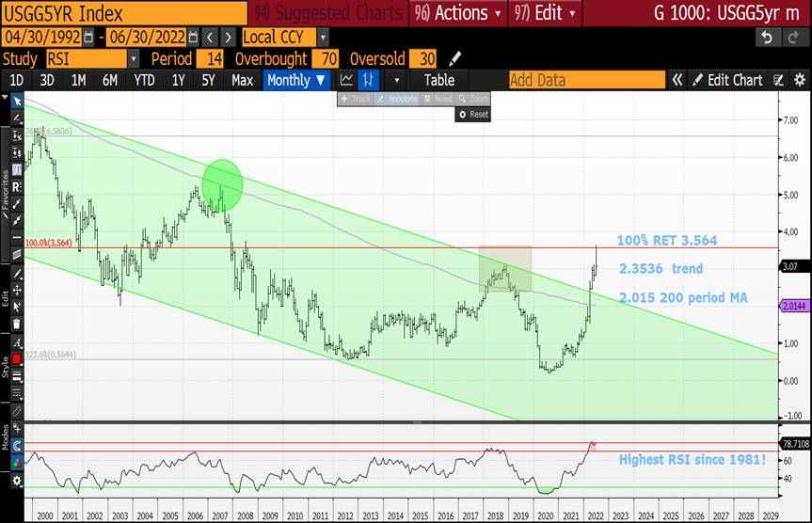The height and width of the screenshot is (523, 812).
Task: Click the Reset button
Action: tap(473, 115)
